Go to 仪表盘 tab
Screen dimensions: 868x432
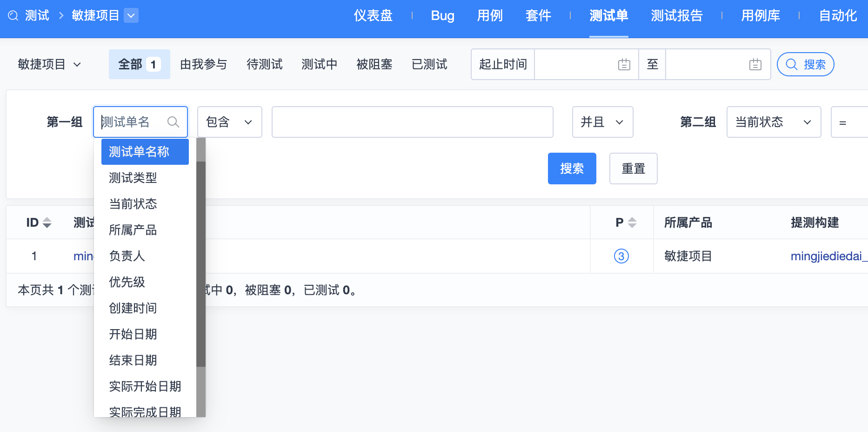(373, 16)
